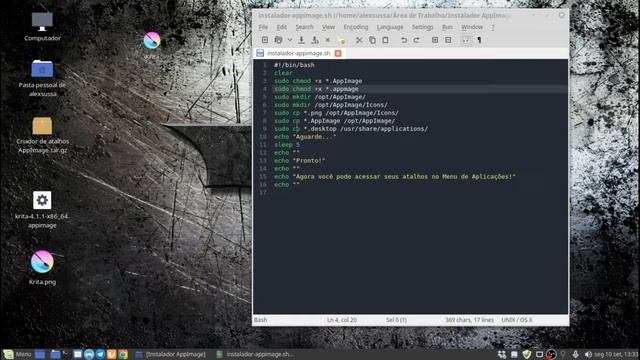Screen dimensions: 640x360
Task: Open the Window menu
Action: (472, 27)
